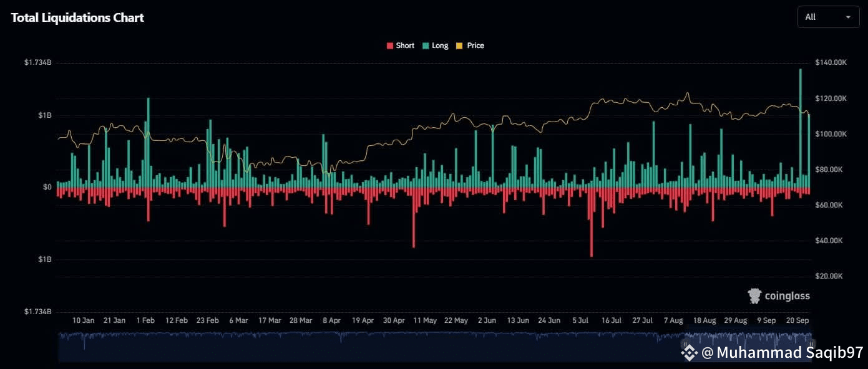Click the 5 Jul date label
This screenshot has width=868, height=369.
(x=580, y=320)
